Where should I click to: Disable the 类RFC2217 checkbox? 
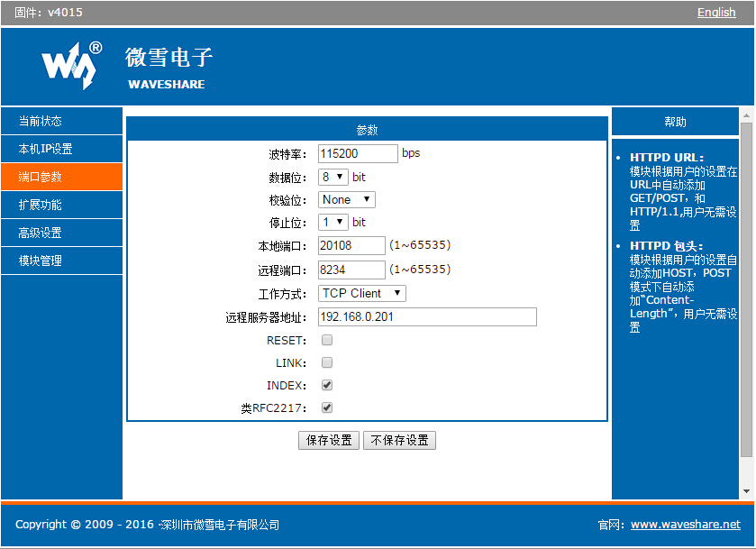click(327, 407)
